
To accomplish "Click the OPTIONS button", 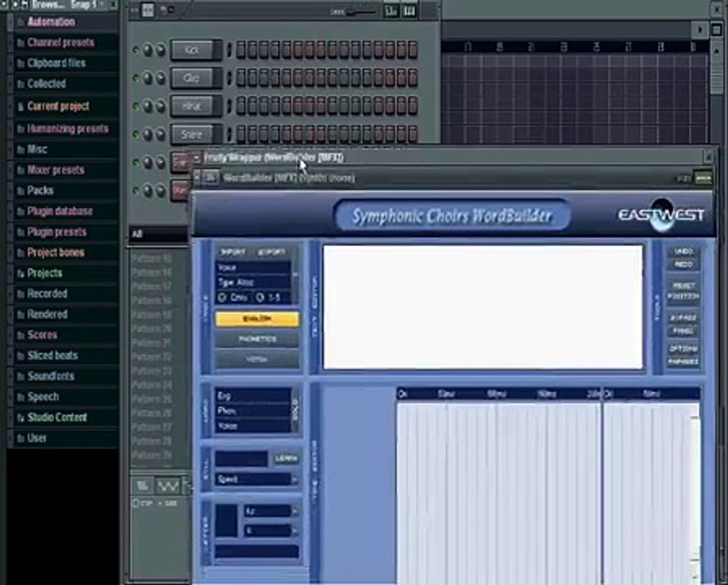I will pos(684,349).
